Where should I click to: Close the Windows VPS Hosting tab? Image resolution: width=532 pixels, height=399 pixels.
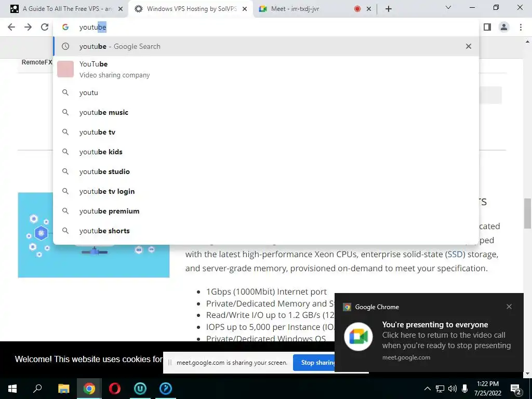tap(245, 9)
